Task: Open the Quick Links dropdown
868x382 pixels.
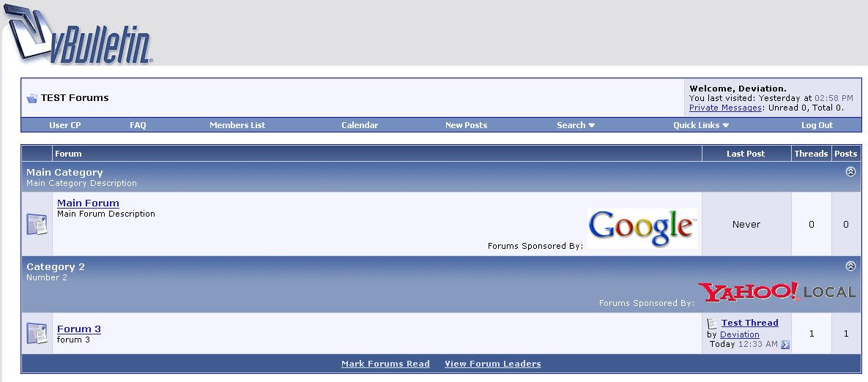Action: [x=701, y=125]
